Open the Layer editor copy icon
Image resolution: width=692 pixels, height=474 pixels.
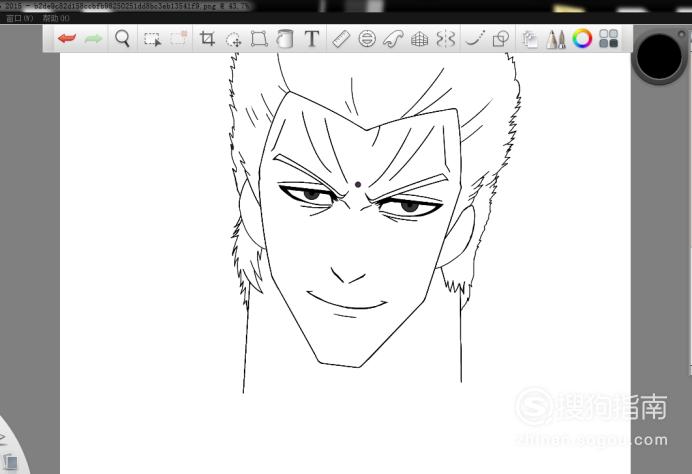click(529, 39)
